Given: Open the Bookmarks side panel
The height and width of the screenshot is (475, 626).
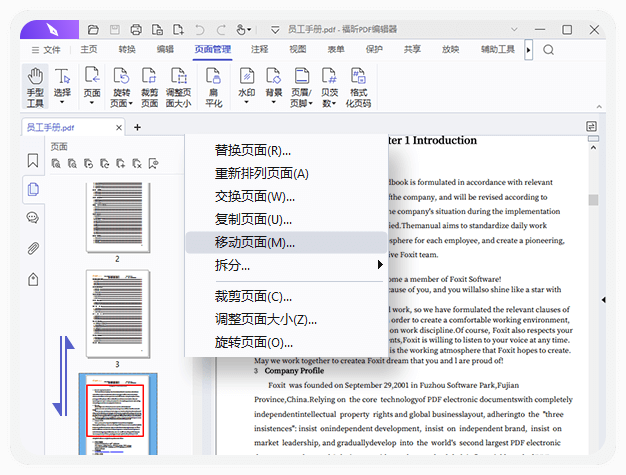Looking at the screenshot, I should pyautogui.click(x=33, y=160).
